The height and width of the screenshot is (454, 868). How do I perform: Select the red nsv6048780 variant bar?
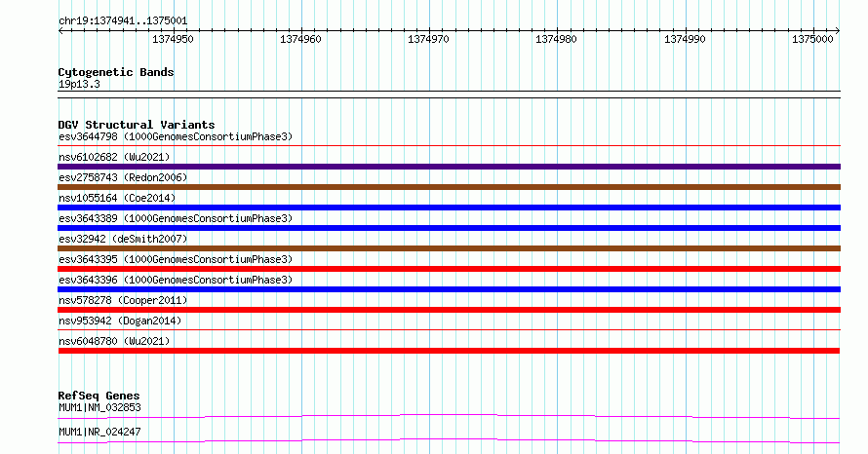point(449,351)
